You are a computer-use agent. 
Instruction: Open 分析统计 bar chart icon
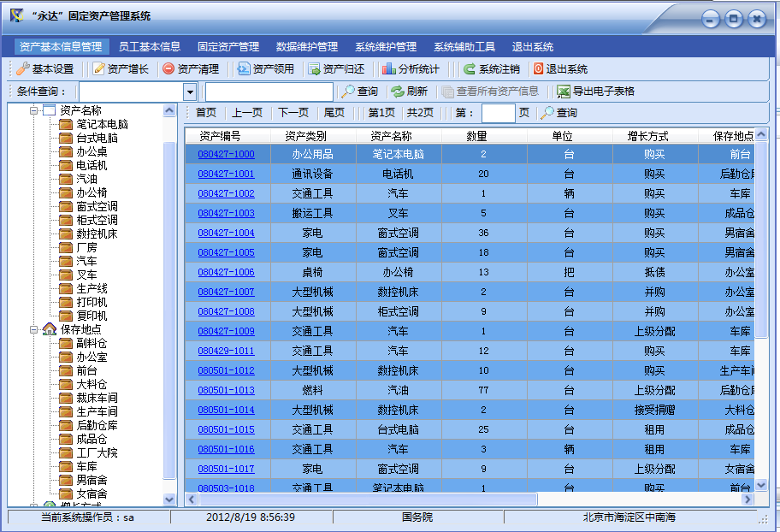tap(389, 68)
